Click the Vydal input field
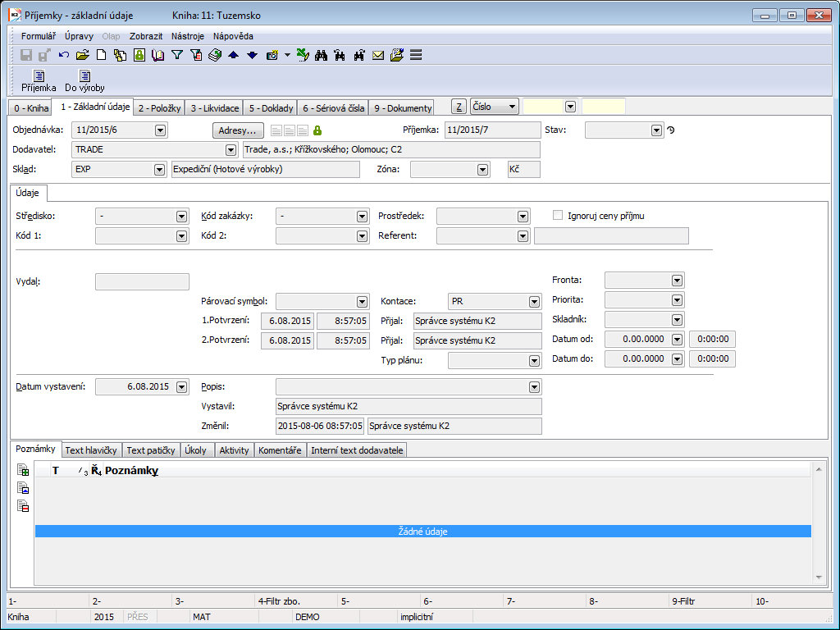 point(142,282)
